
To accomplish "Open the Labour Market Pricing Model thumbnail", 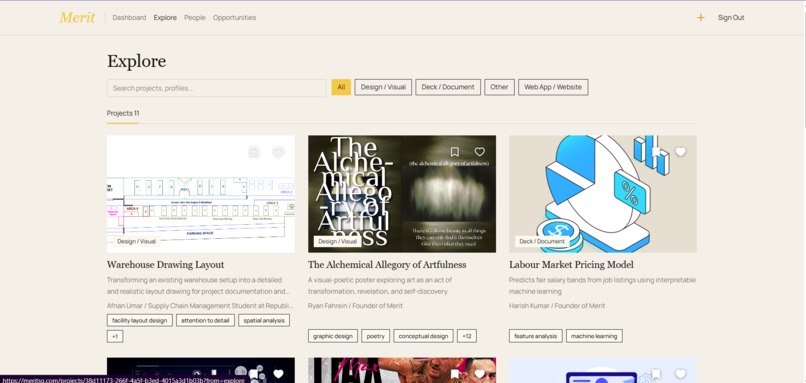I will [603, 194].
